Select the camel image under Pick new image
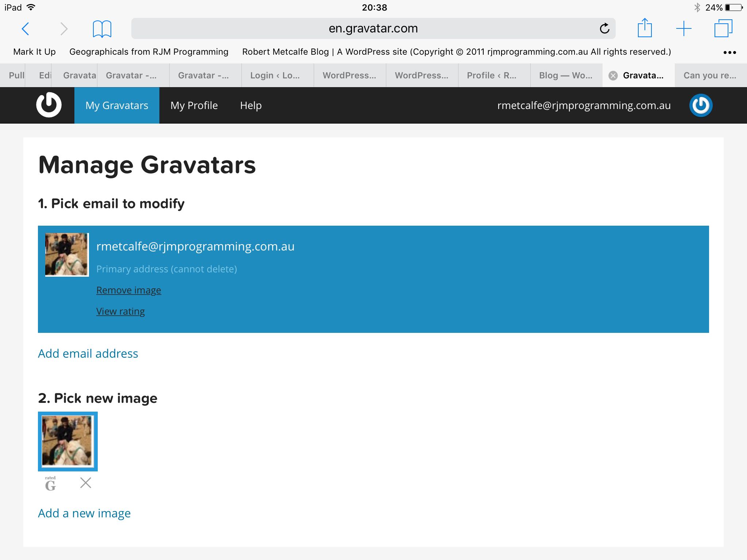Viewport: 747px width, 560px height. [x=68, y=442]
